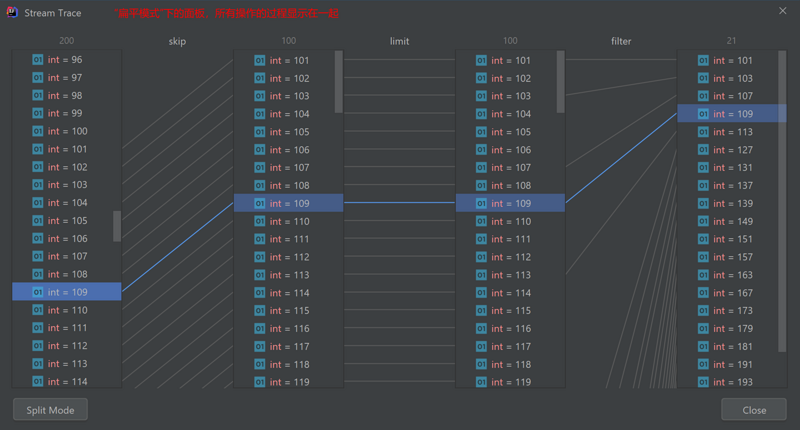This screenshot has height=430, width=800.
Task: Click the type icon of int = 131
Action: coord(703,168)
